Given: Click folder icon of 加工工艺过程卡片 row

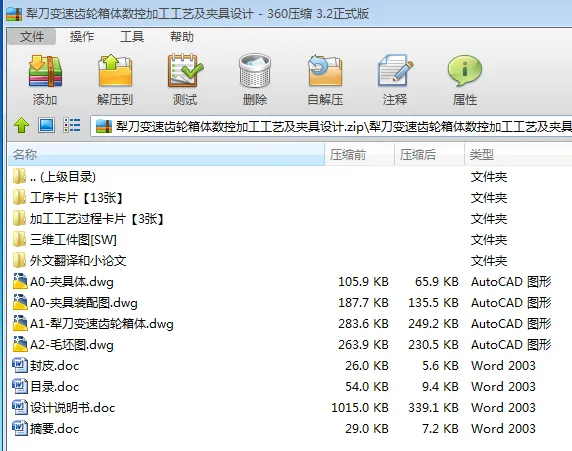Looking at the screenshot, I should click(x=19, y=219).
